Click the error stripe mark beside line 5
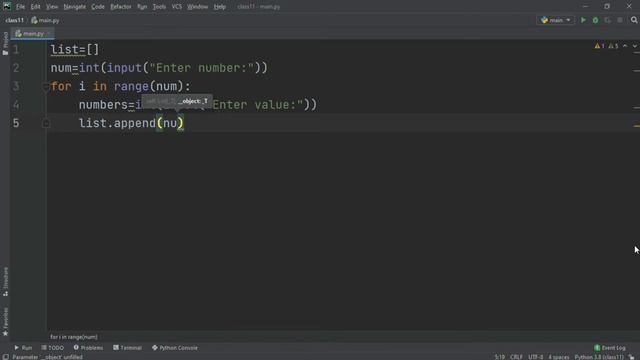 pos(637,126)
